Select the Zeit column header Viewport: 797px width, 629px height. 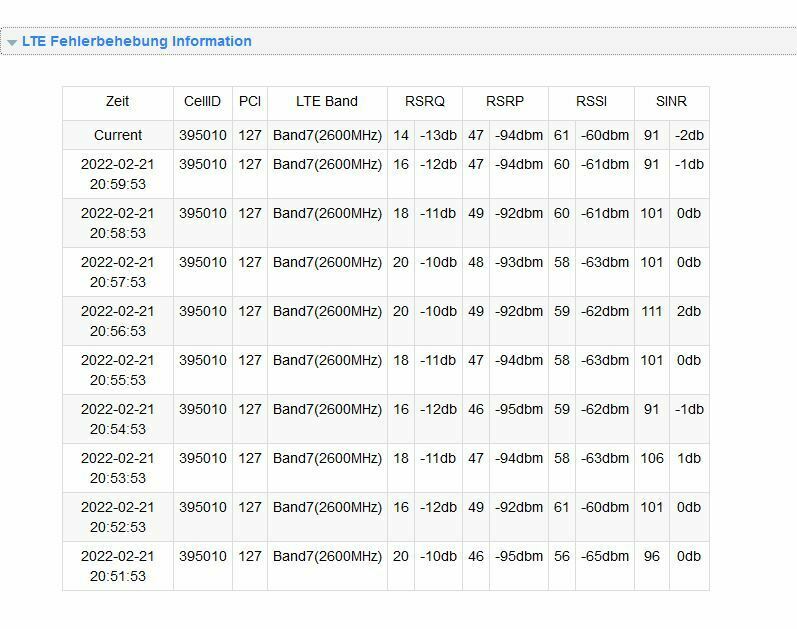[117, 101]
